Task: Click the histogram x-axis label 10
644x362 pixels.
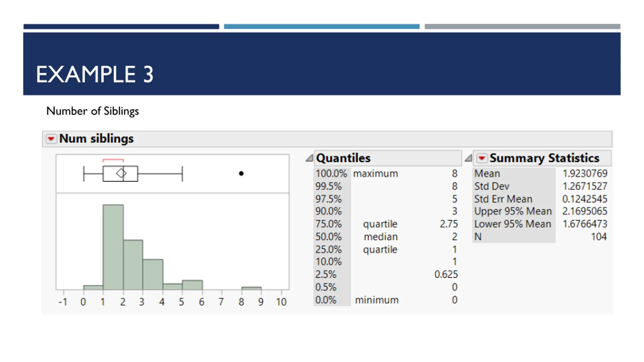Action: click(x=281, y=302)
